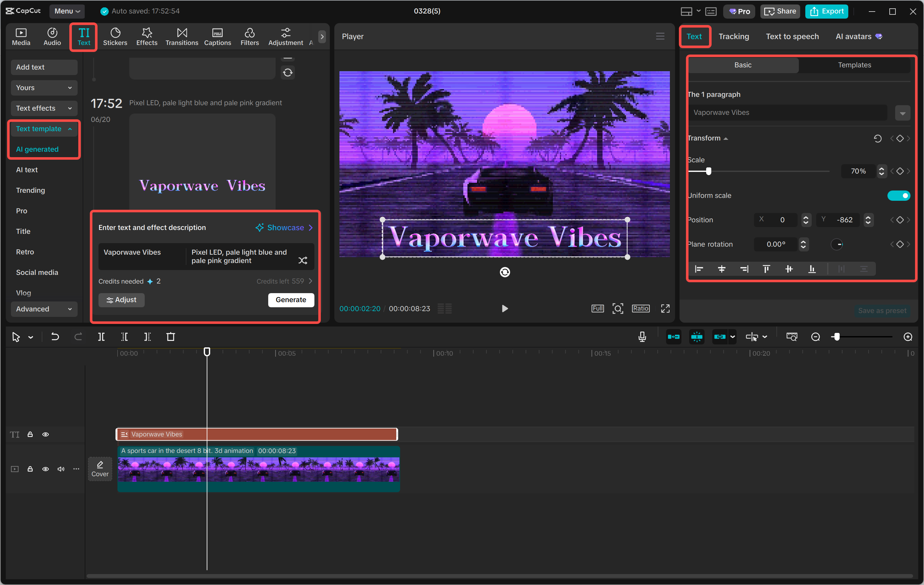This screenshot has height=585, width=924.
Task: Delete the selected clip with trash icon
Action: [170, 337]
